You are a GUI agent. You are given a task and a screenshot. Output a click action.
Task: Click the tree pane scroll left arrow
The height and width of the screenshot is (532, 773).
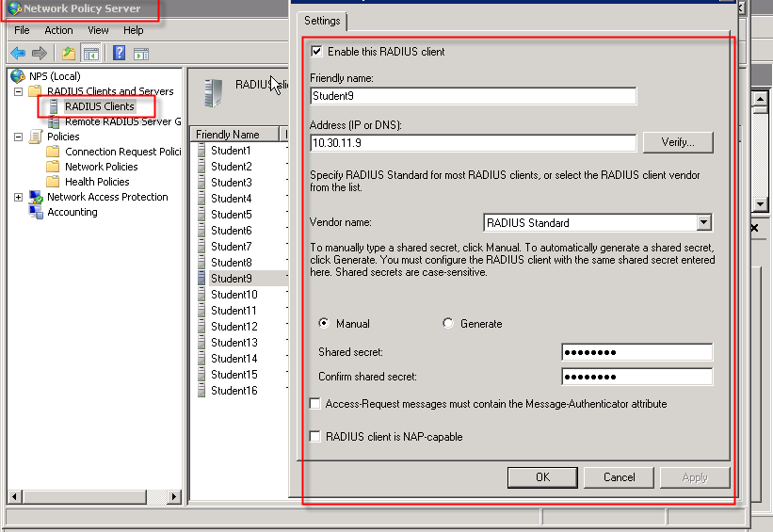(15, 496)
